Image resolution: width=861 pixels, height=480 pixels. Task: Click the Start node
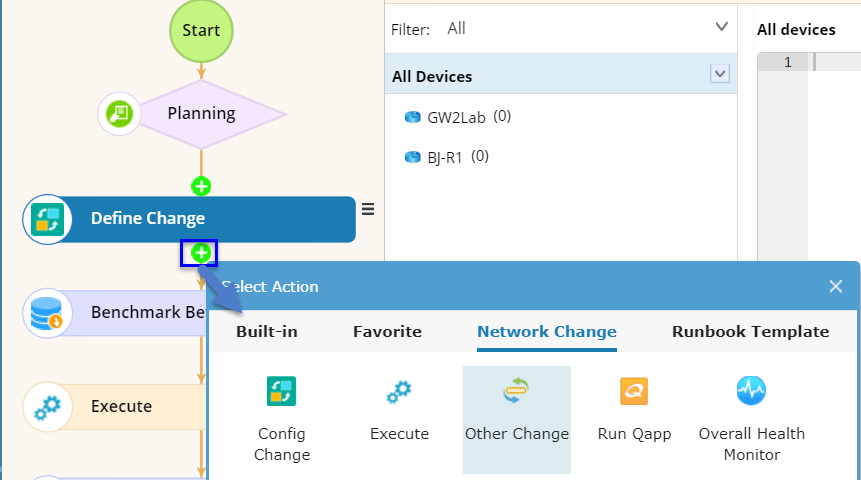[x=201, y=30]
